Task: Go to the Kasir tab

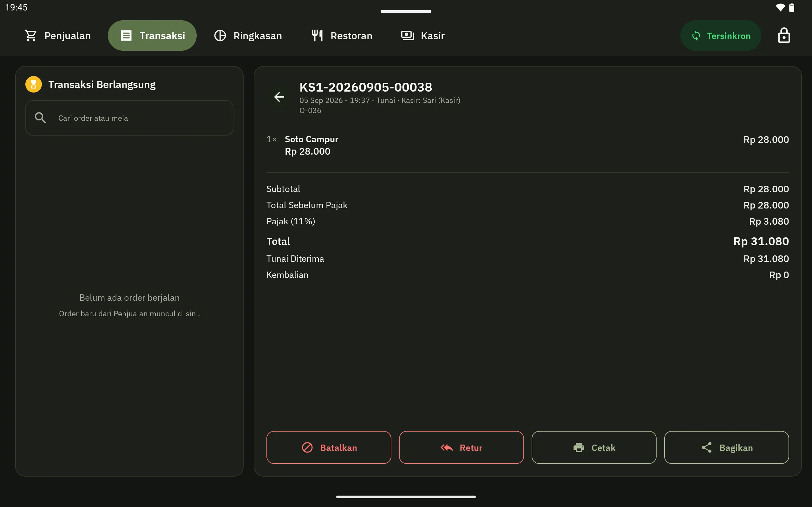Action: (x=423, y=35)
